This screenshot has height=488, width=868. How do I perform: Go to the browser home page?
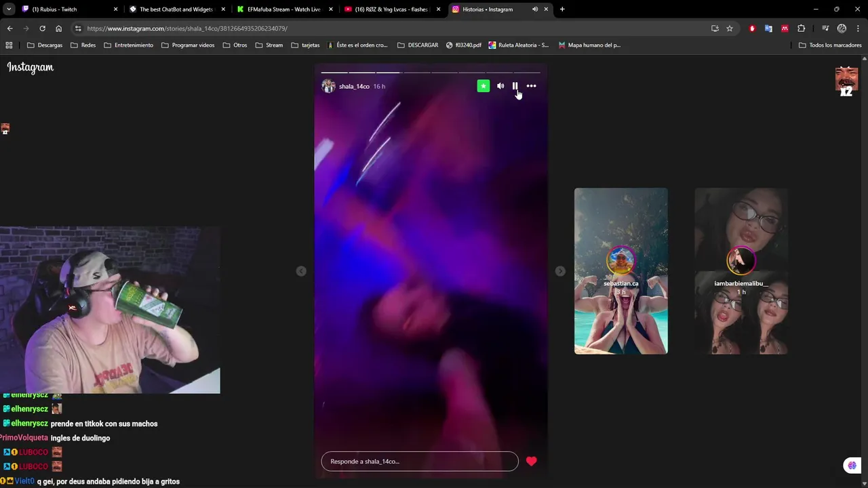click(59, 28)
